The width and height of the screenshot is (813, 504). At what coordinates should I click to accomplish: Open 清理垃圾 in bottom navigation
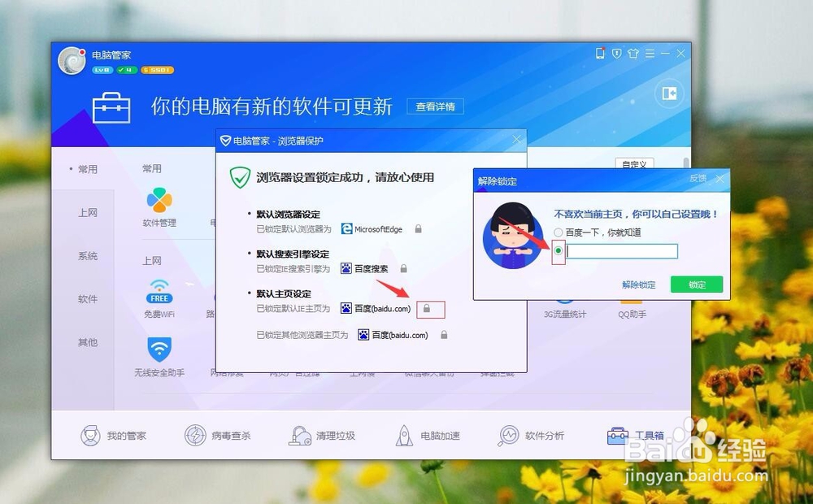coord(322,436)
